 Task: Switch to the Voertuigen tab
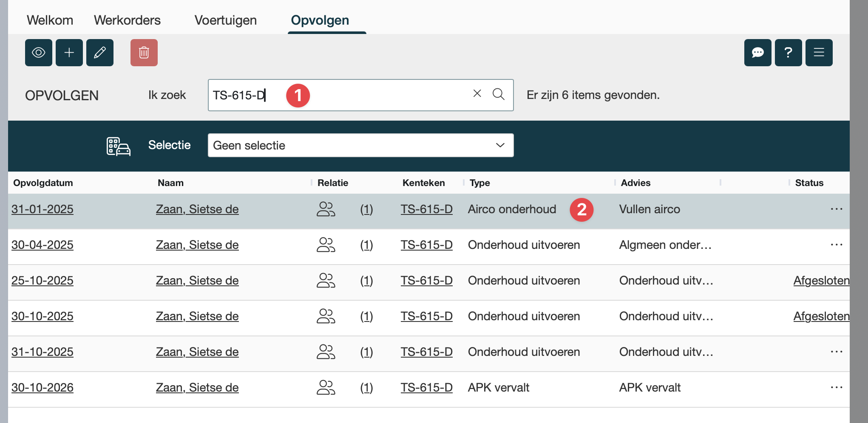coord(225,20)
